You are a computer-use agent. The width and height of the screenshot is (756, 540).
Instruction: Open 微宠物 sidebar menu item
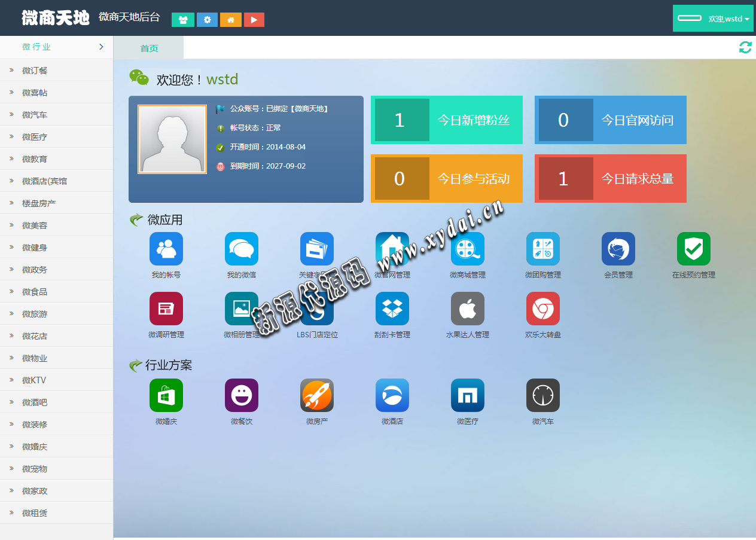[x=56, y=468]
